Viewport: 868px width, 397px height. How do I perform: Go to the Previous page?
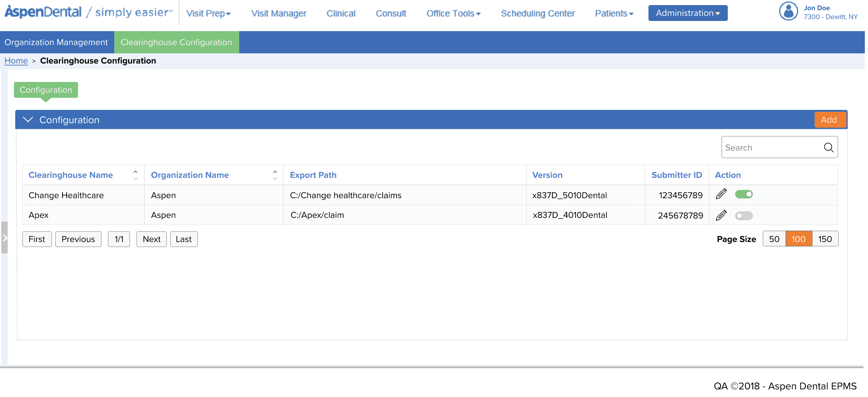(x=78, y=239)
